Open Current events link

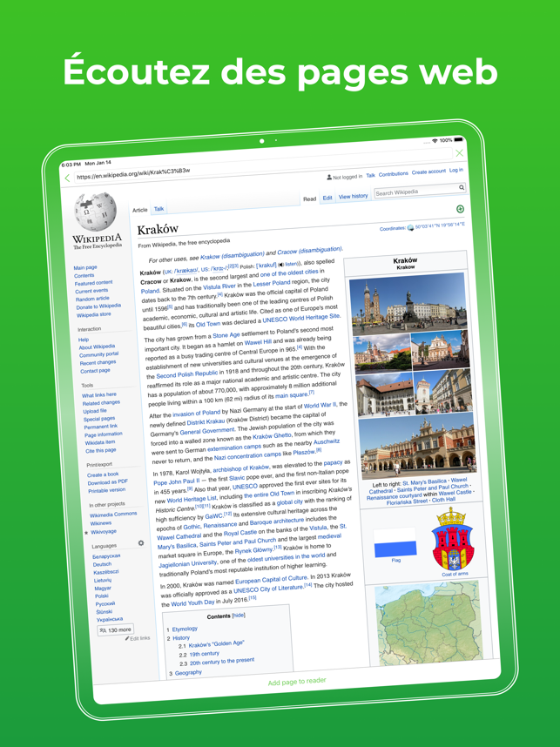coord(91,291)
